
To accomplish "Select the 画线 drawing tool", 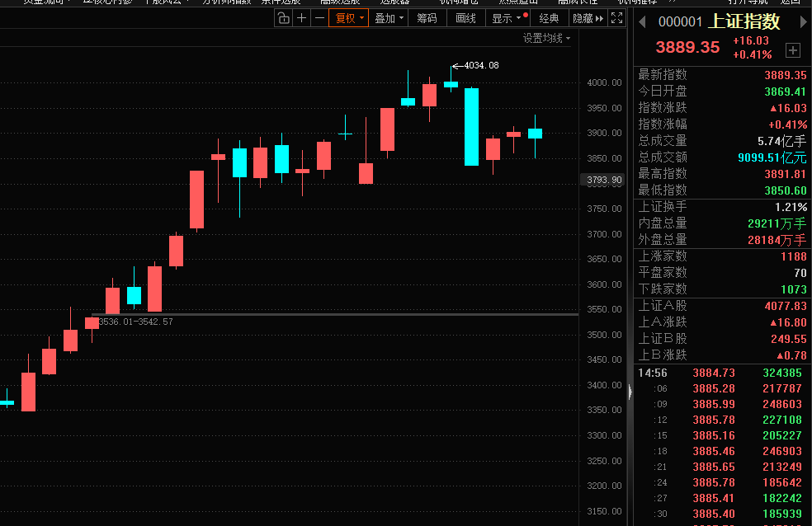I will tap(465, 18).
